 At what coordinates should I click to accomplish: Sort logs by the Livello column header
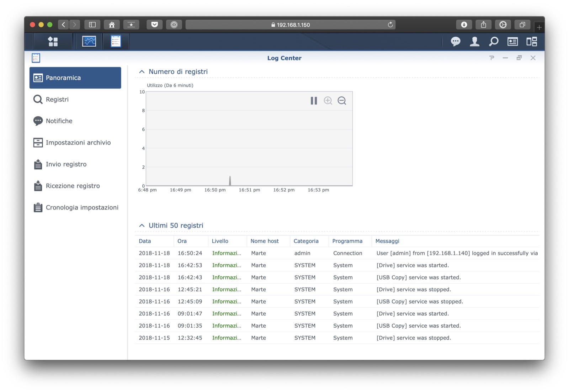[x=220, y=241]
